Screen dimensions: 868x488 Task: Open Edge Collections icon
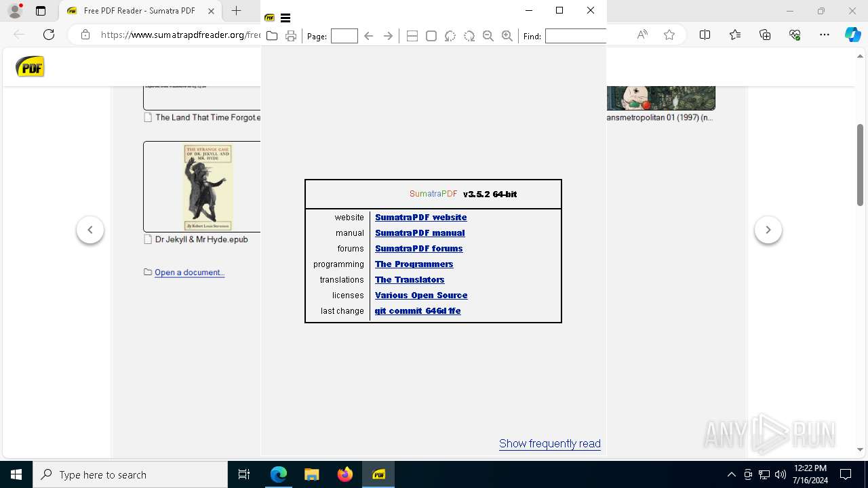tap(765, 35)
